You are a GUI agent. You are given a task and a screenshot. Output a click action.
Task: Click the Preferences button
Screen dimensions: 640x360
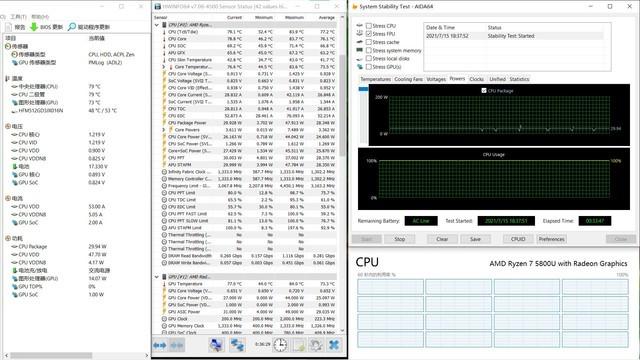point(551,239)
